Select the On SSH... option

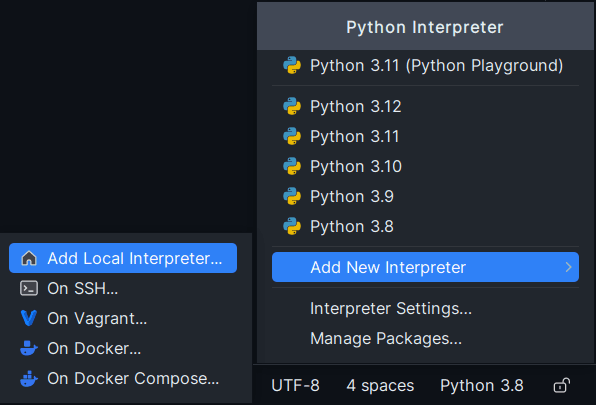(123, 288)
